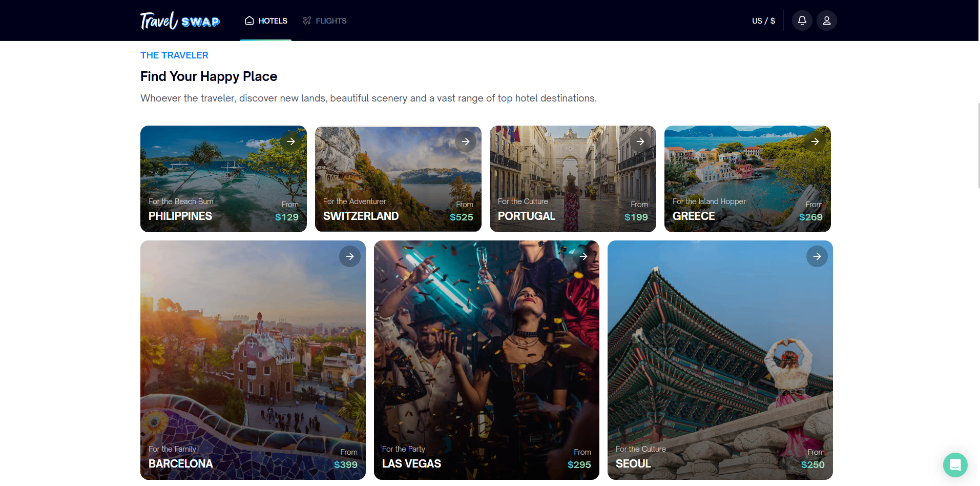The height and width of the screenshot is (486, 980).
Task: Switch to the FLIGHTS tab
Action: (x=331, y=21)
